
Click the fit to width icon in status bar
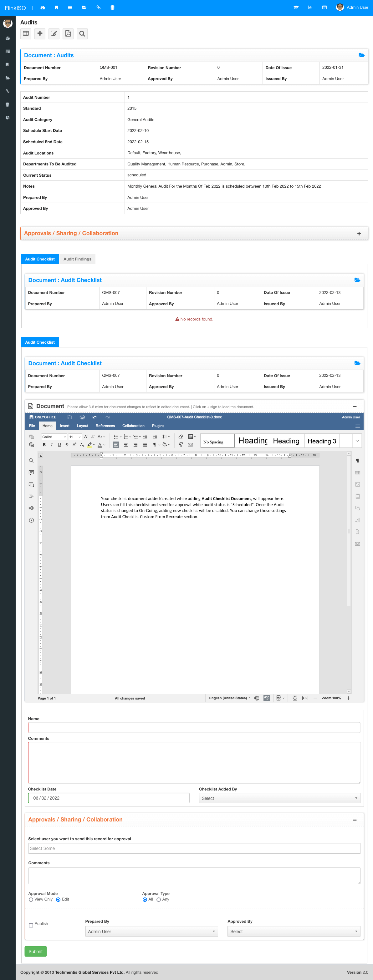(304, 698)
